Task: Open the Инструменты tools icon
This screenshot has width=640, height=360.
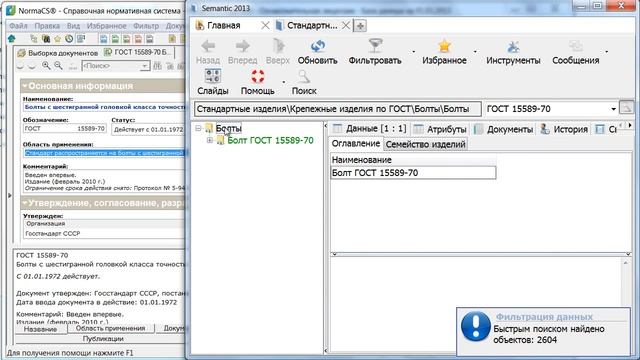Action: pyautogui.click(x=513, y=47)
